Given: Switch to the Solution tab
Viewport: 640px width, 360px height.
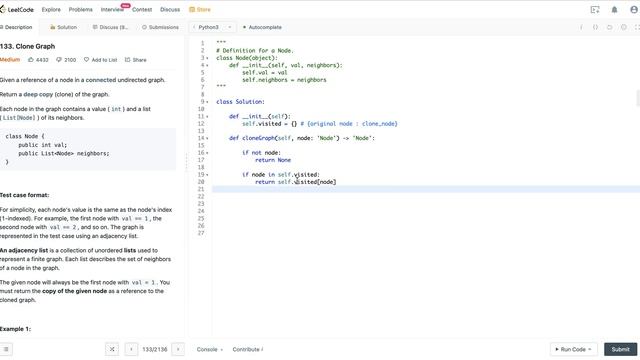Looking at the screenshot, I should [x=63, y=27].
